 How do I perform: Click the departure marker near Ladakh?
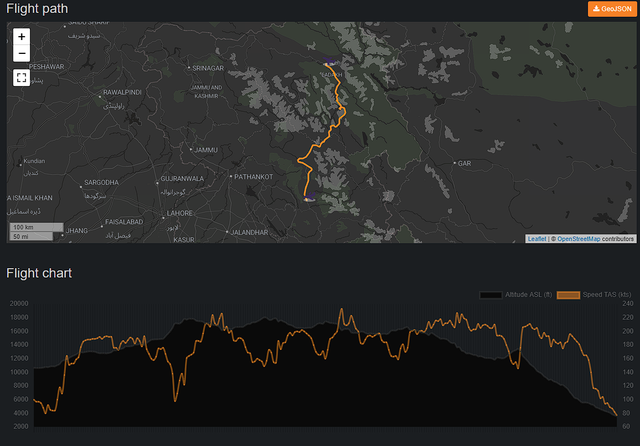(329, 64)
